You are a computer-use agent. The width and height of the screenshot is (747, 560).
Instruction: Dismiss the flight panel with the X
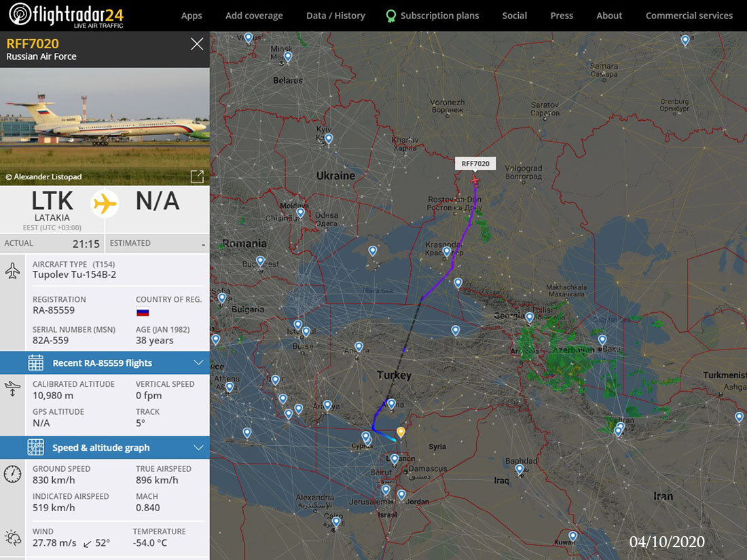(x=197, y=43)
